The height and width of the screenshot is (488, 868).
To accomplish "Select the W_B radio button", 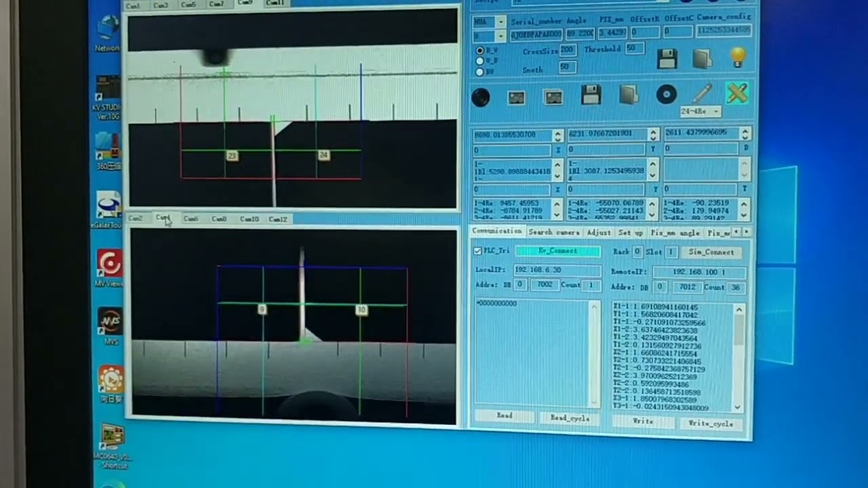I will point(480,61).
